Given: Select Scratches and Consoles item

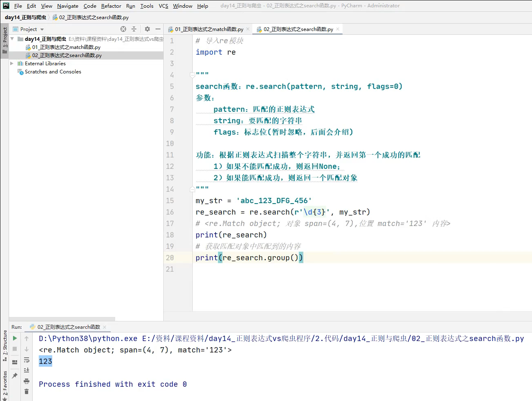Looking at the screenshot, I should click(49, 71).
